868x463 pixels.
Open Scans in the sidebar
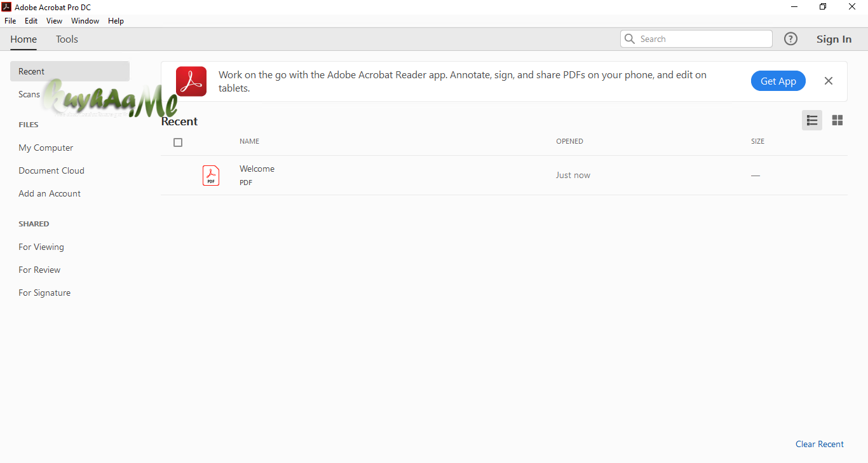(x=29, y=94)
